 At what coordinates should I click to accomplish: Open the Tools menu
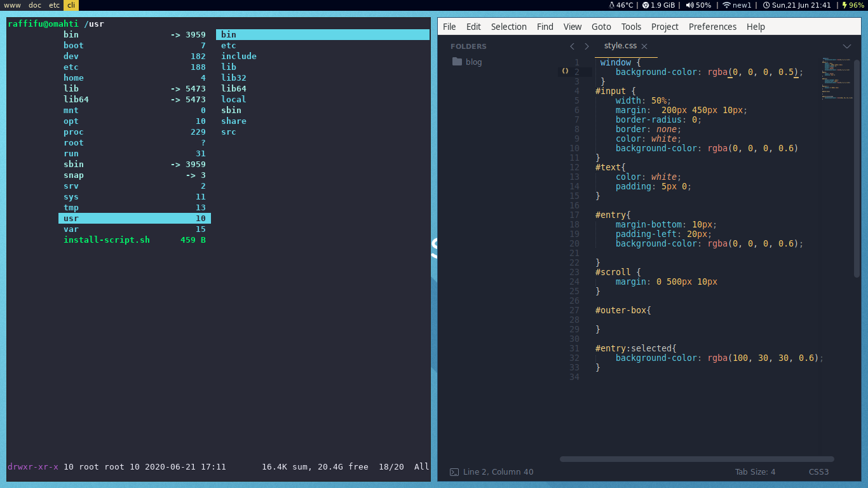point(631,27)
